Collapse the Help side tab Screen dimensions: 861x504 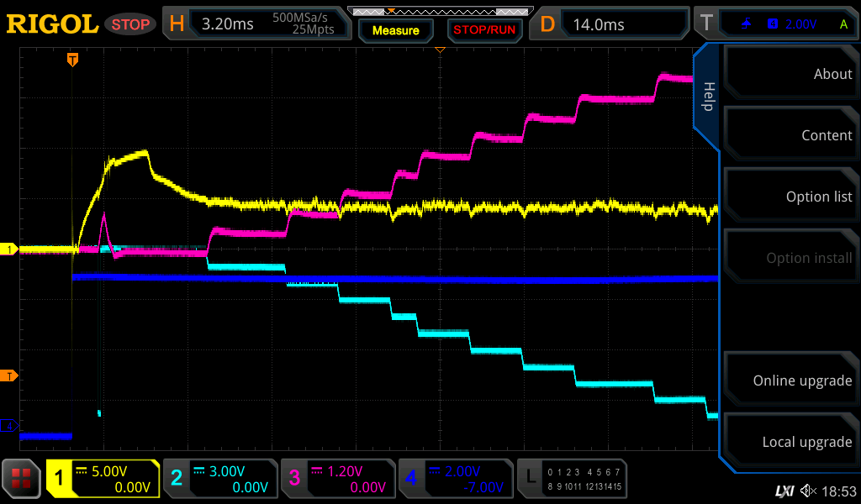pos(707,97)
